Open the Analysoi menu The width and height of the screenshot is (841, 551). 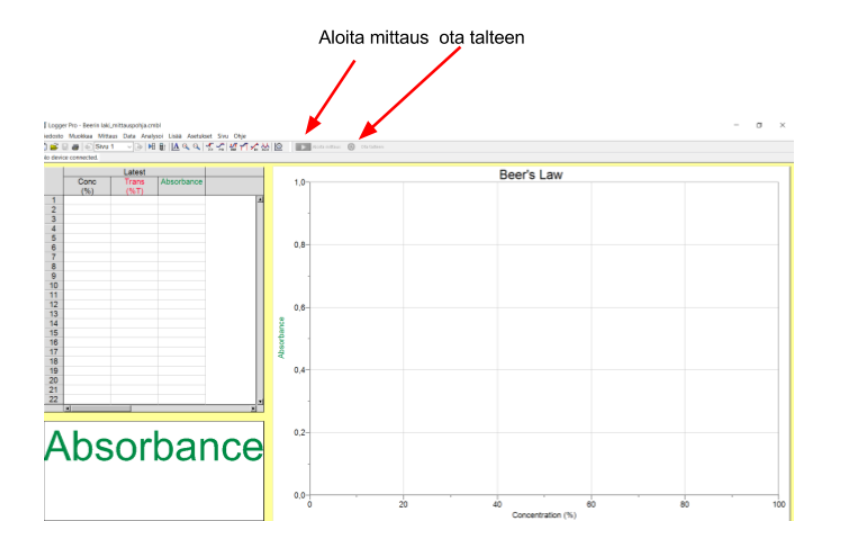tap(152, 136)
